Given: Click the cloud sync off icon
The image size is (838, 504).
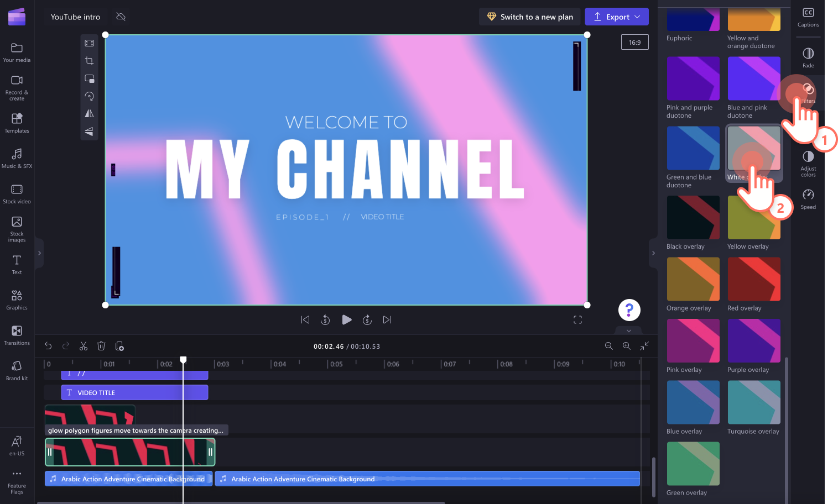Looking at the screenshot, I should tap(121, 17).
